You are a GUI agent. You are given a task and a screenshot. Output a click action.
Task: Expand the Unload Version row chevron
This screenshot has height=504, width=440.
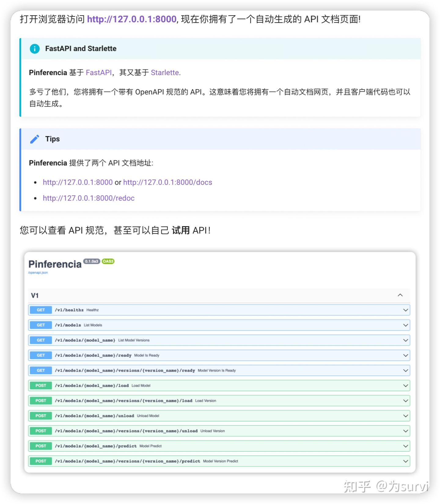[405, 431]
